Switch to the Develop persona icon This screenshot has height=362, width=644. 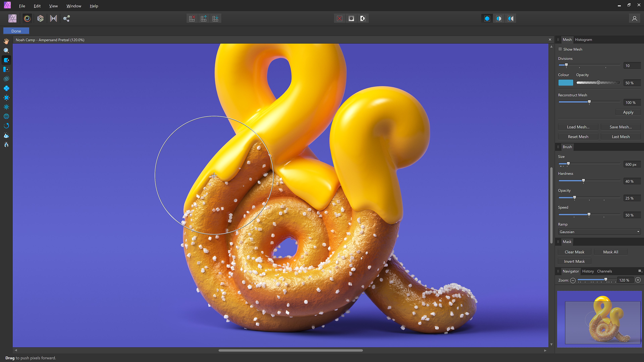(x=40, y=18)
